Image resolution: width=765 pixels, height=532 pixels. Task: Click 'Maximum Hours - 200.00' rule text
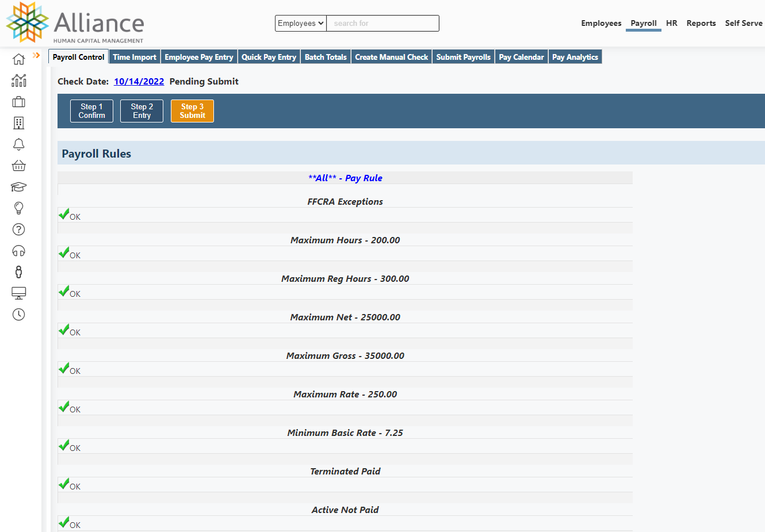pos(345,240)
